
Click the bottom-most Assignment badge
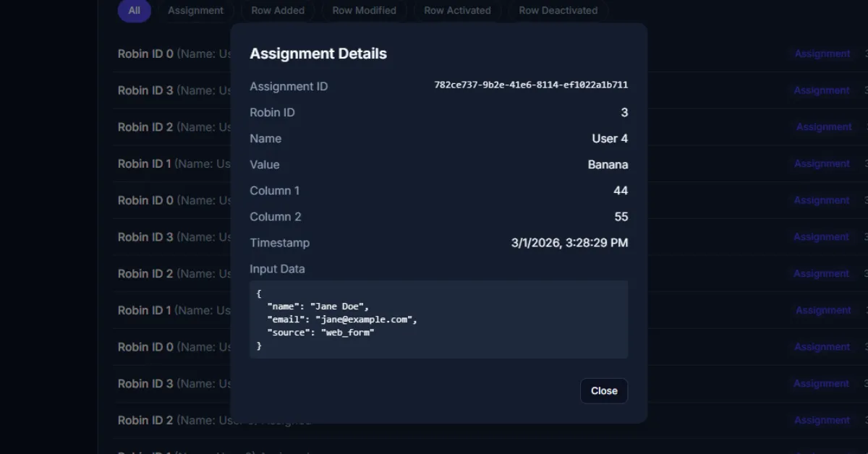point(822,420)
